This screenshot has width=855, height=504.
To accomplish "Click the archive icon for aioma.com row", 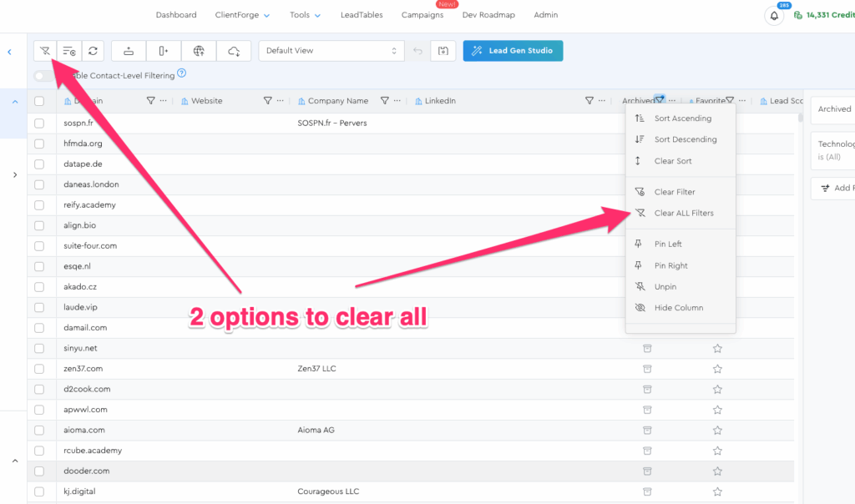I will coord(646,431).
